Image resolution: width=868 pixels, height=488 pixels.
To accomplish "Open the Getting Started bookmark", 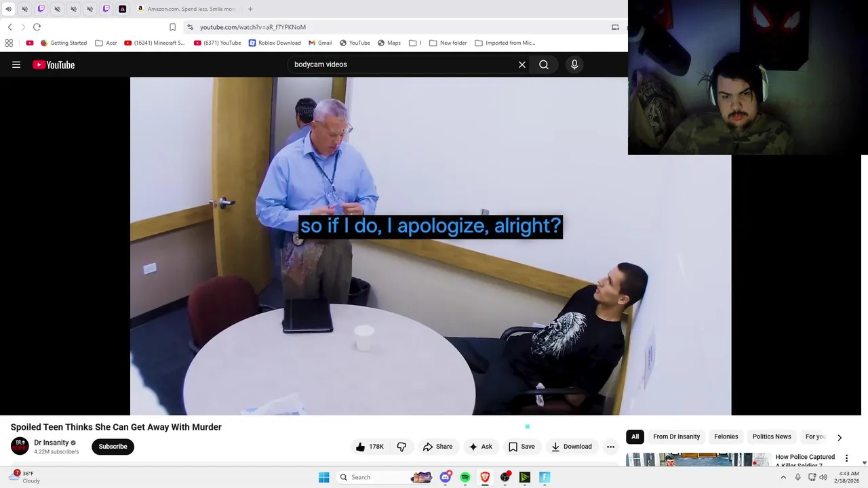I will 64,43.
